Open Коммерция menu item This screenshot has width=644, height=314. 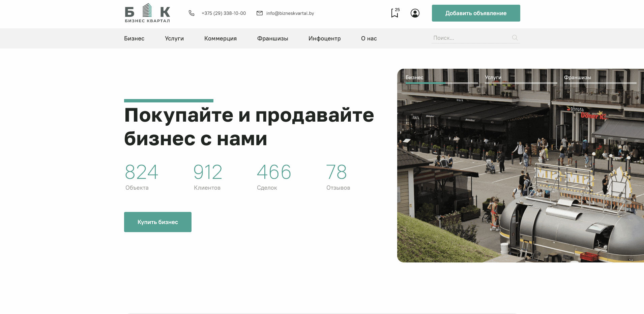pyautogui.click(x=221, y=38)
